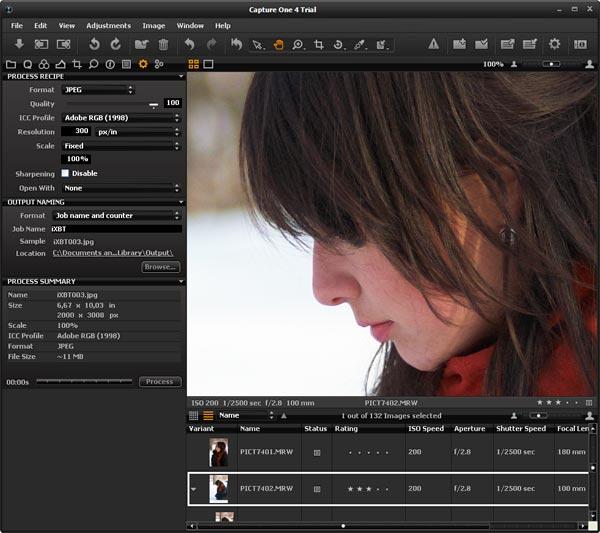This screenshot has width=600, height=533.
Task: Open the output Location path link
Action: pyautogui.click(x=113, y=253)
